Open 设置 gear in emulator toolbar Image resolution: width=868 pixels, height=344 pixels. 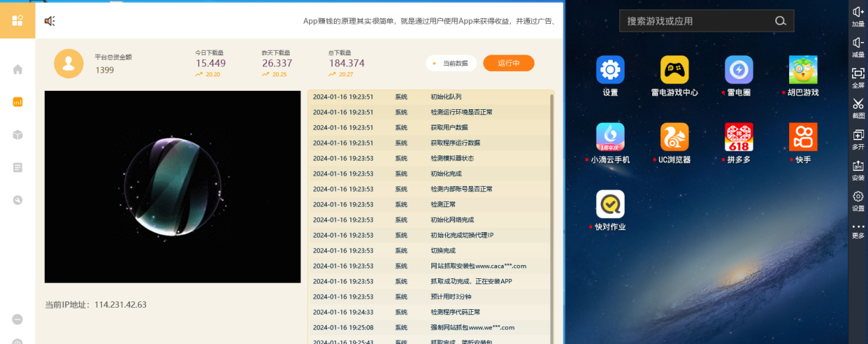pos(858,201)
